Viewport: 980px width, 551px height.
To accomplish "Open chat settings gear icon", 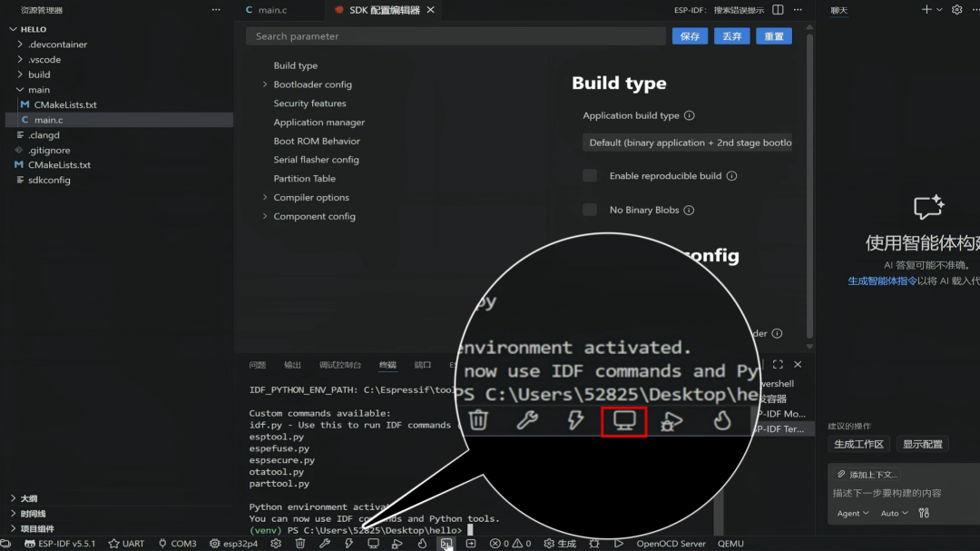I will pyautogui.click(x=957, y=10).
